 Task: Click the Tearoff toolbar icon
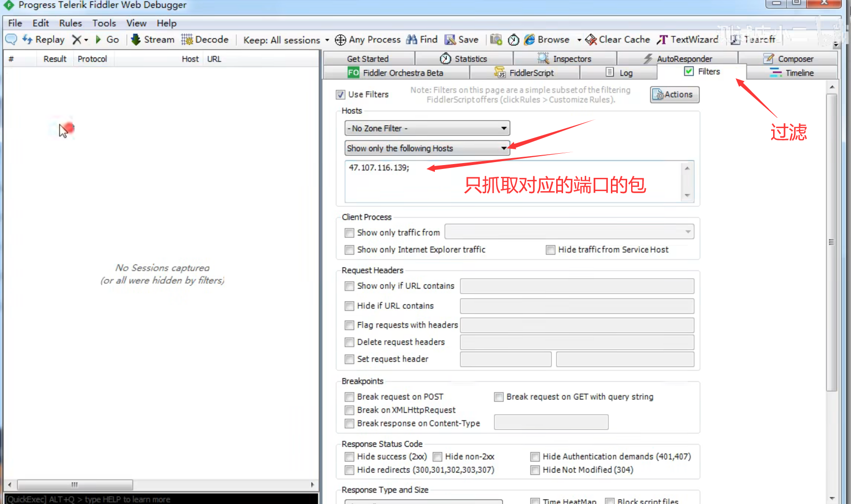735,39
